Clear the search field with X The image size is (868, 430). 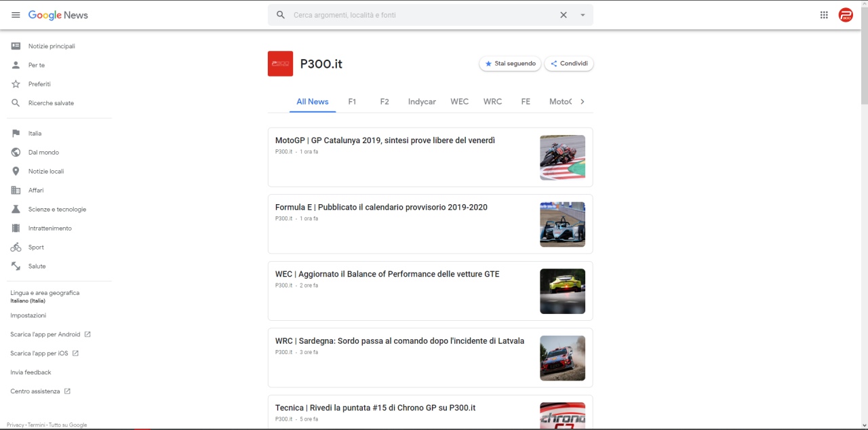point(563,15)
